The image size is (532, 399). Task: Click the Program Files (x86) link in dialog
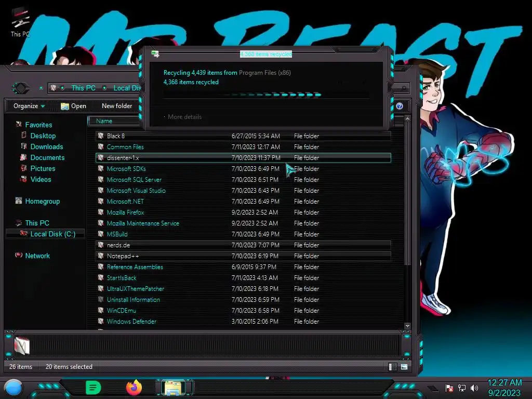pos(264,73)
